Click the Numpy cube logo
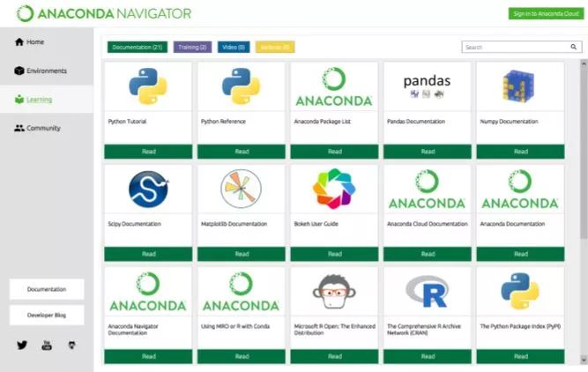 coord(519,86)
